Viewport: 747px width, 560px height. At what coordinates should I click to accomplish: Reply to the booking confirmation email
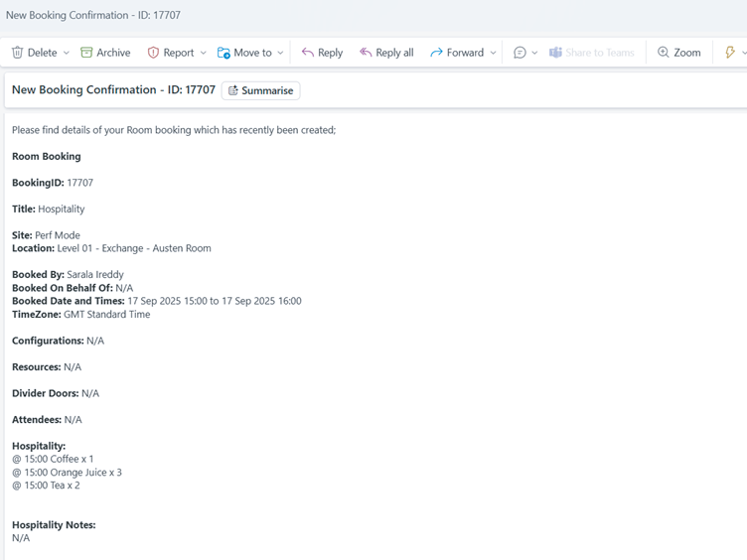(x=322, y=53)
